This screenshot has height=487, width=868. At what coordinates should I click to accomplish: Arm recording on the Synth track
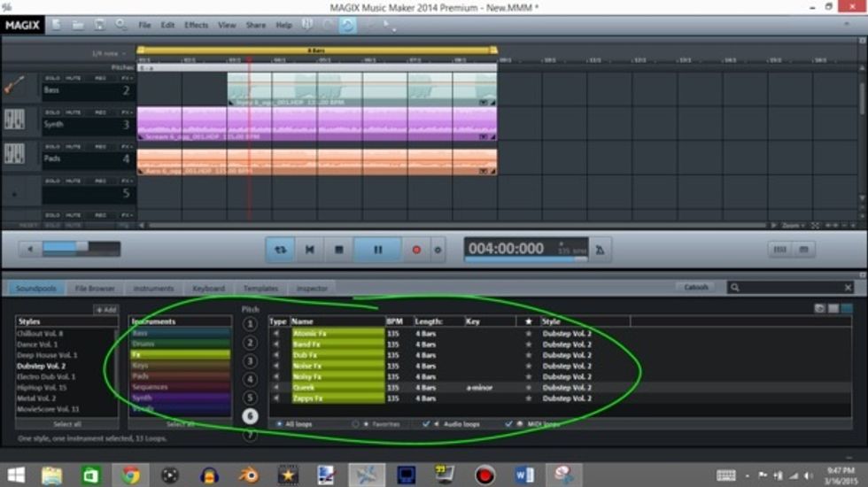point(100,112)
